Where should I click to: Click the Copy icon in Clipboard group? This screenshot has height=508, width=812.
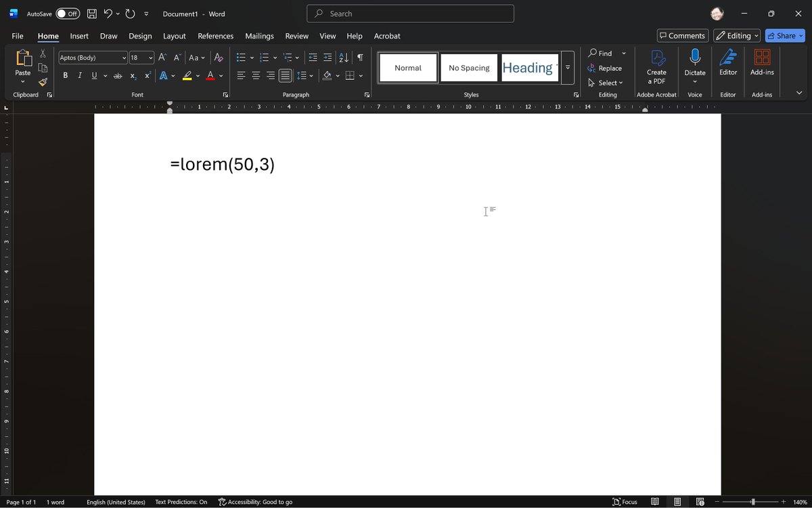point(43,68)
